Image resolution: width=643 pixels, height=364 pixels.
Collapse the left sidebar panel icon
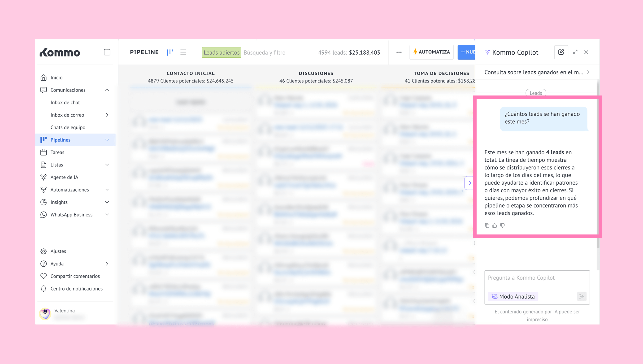[x=107, y=52]
